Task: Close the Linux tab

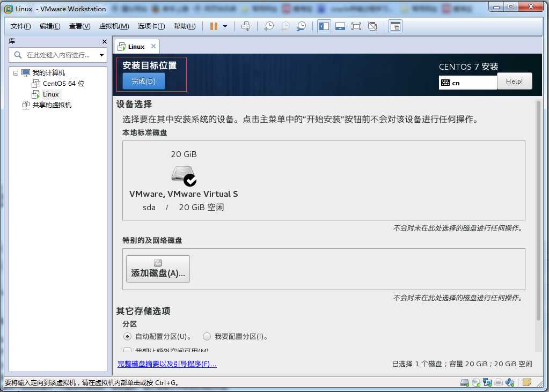Action: pyautogui.click(x=153, y=46)
